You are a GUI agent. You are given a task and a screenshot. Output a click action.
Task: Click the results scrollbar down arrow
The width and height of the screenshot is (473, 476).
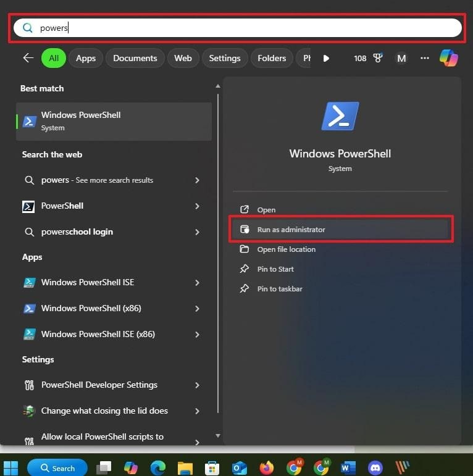(x=218, y=436)
